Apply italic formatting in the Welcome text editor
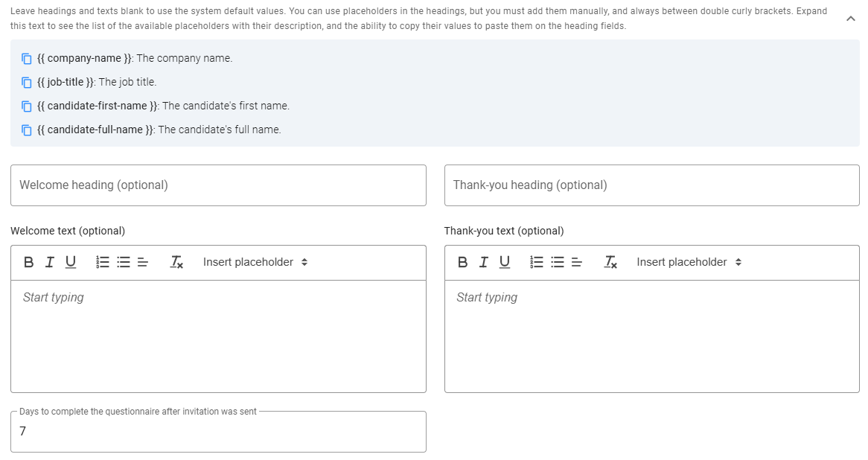The height and width of the screenshot is (460, 868). coord(50,262)
